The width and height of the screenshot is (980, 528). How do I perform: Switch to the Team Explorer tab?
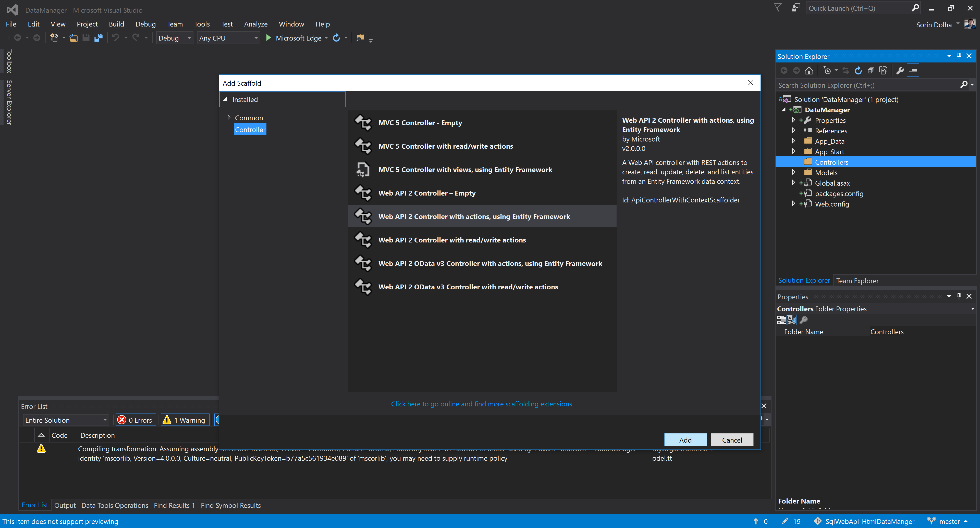[857, 281]
